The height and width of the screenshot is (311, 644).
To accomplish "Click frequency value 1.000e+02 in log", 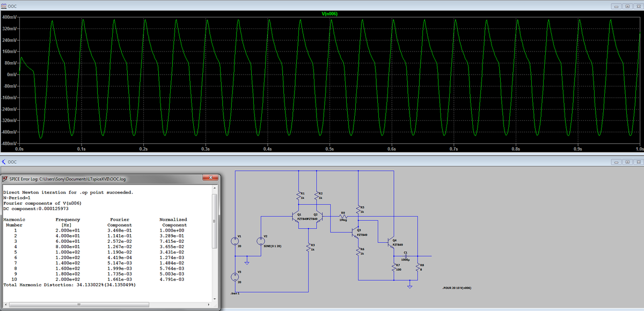I will pyautogui.click(x=68, y=251).
